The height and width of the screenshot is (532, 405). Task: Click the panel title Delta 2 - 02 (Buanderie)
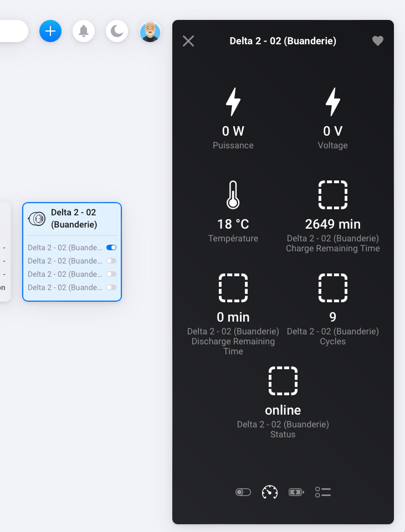click(x=283, y=41)
